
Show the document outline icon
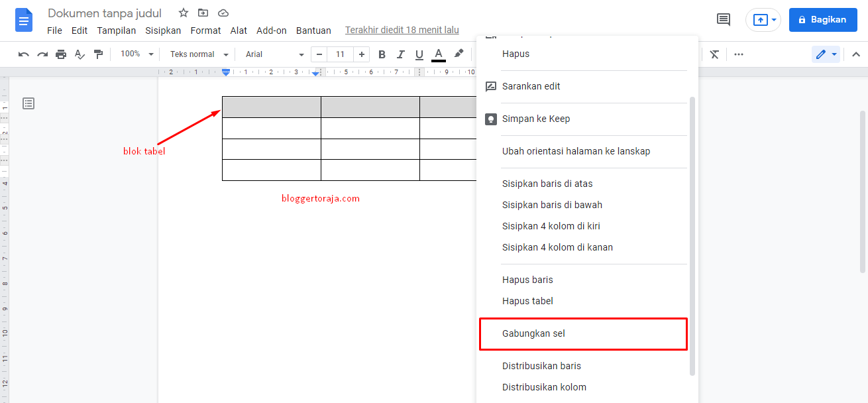[28, 103]
